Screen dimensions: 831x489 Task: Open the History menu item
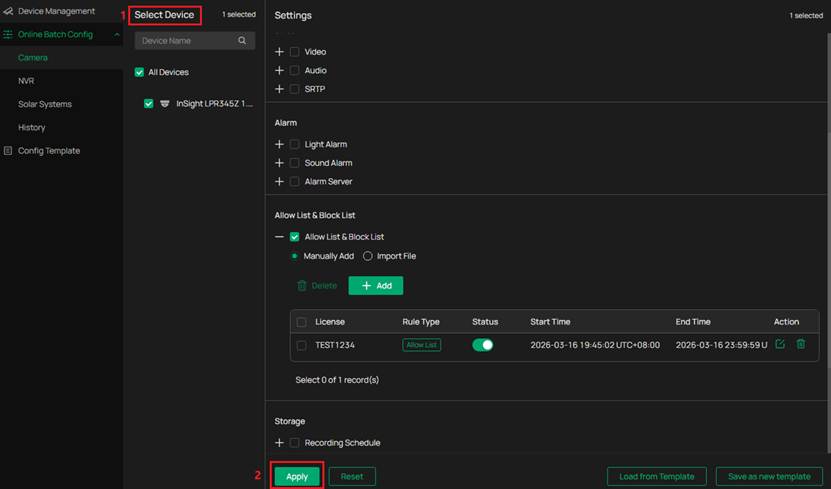point(31,128)
